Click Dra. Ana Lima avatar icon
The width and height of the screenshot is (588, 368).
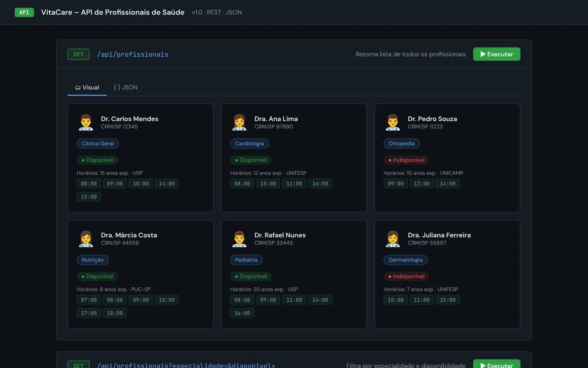239,122
